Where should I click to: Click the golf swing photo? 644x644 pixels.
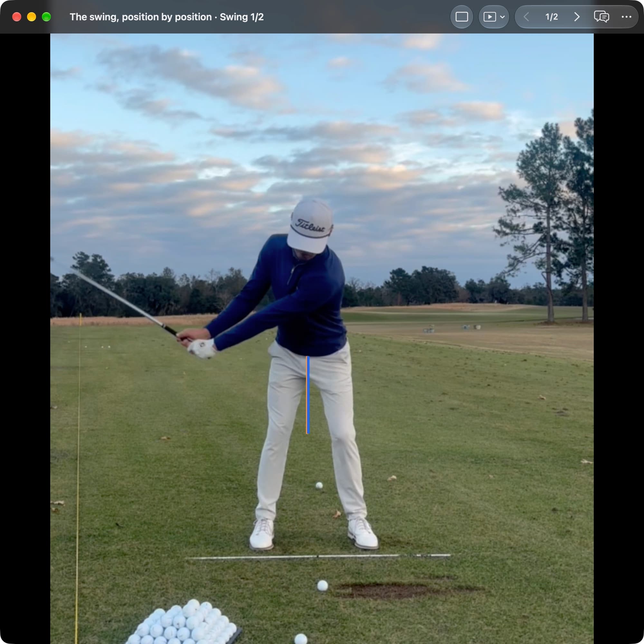click(x=322, y=339)
